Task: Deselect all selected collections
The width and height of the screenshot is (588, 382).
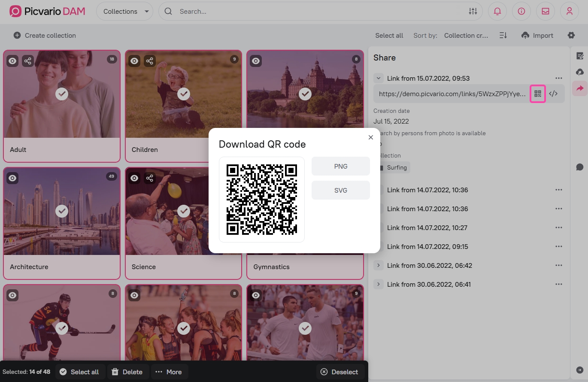Action: coord(340,372)
